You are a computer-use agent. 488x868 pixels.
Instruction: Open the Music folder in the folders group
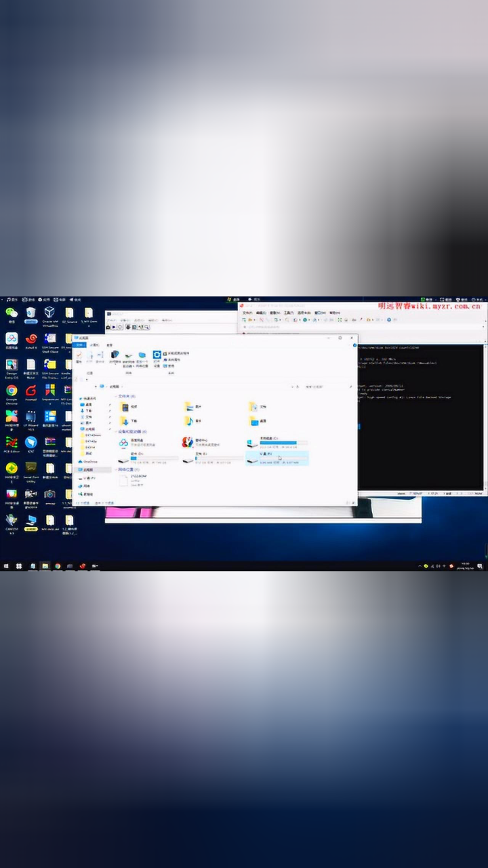tap(189, 421)
